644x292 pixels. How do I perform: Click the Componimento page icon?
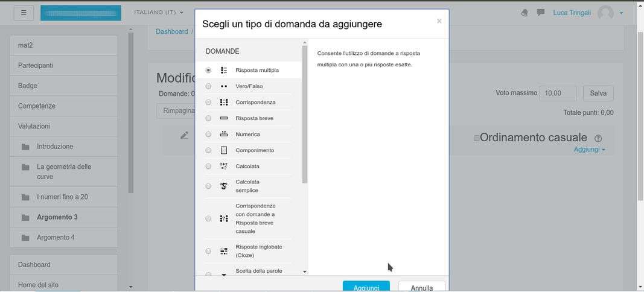(x=224, y=150)
